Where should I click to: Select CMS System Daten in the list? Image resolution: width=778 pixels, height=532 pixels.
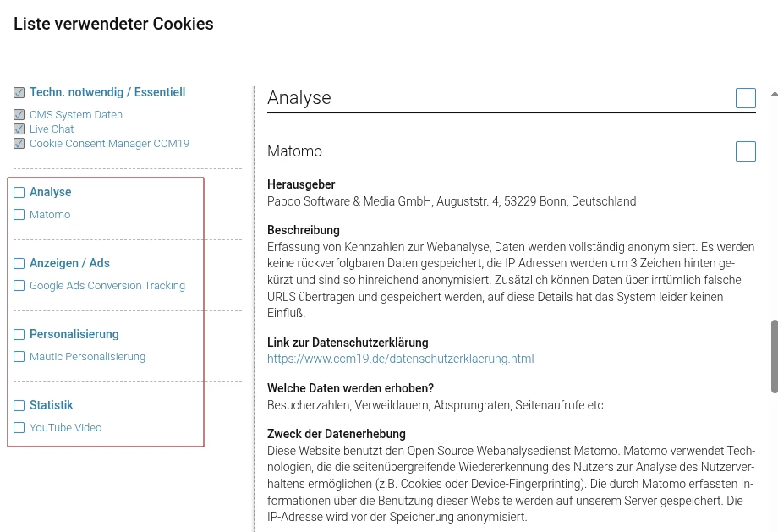coord(76,115)
